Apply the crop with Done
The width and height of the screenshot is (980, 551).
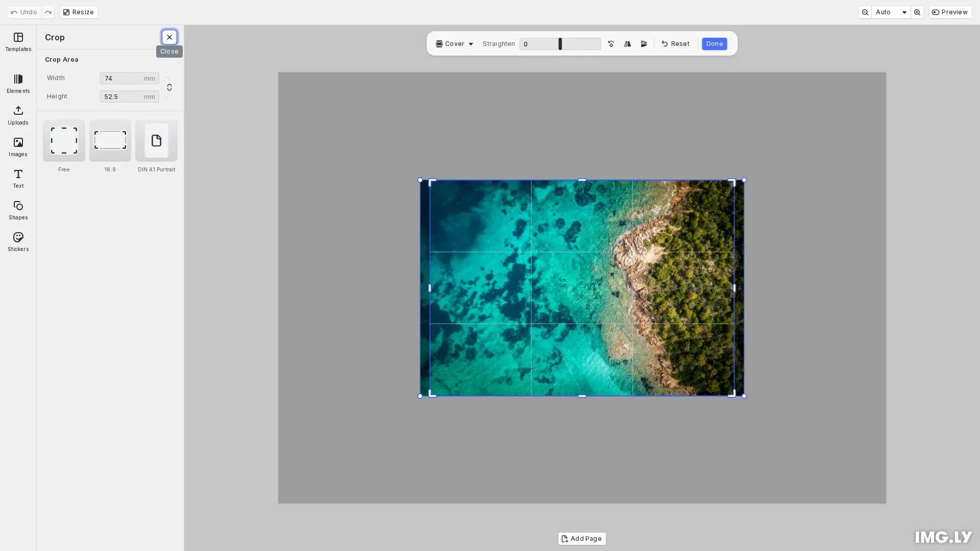[x=714, y=44]
